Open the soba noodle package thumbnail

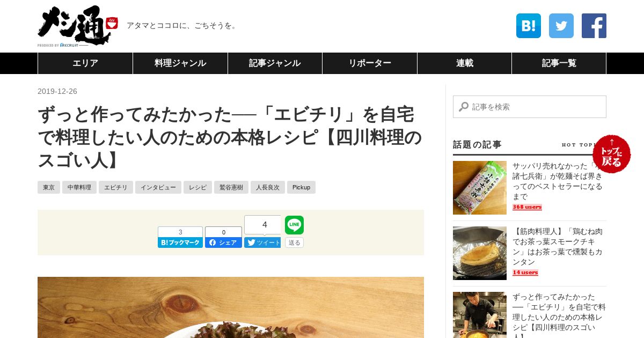pos(480,188)
